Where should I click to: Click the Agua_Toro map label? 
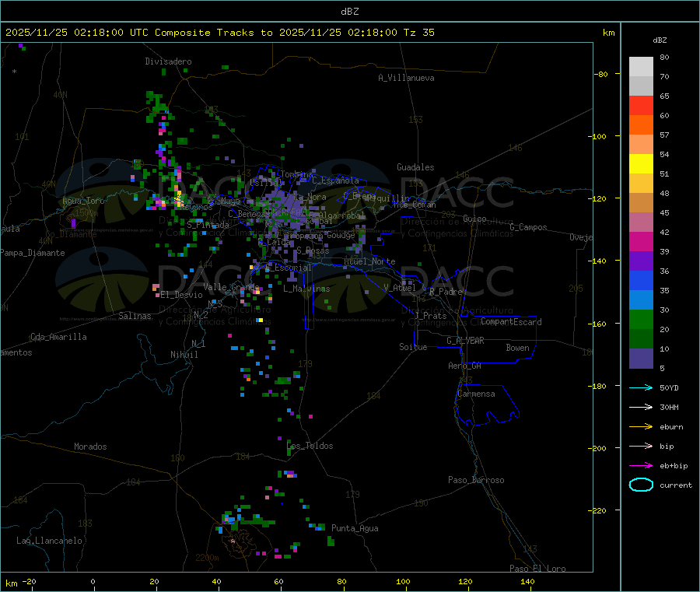83,201
